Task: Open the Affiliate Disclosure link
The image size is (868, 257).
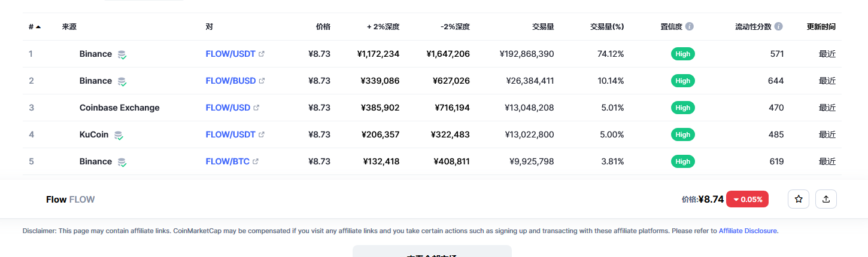Action: point(748,231)
